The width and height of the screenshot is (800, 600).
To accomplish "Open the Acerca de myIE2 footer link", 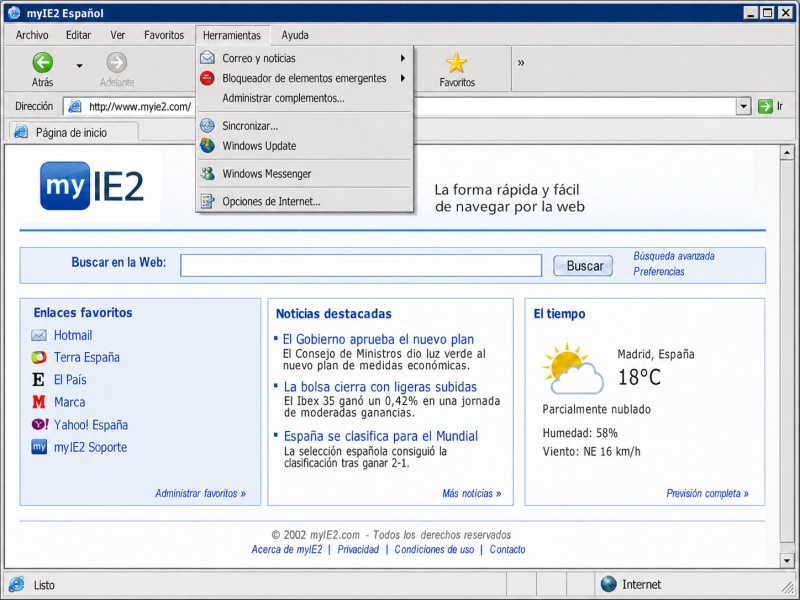I will 287,549.
